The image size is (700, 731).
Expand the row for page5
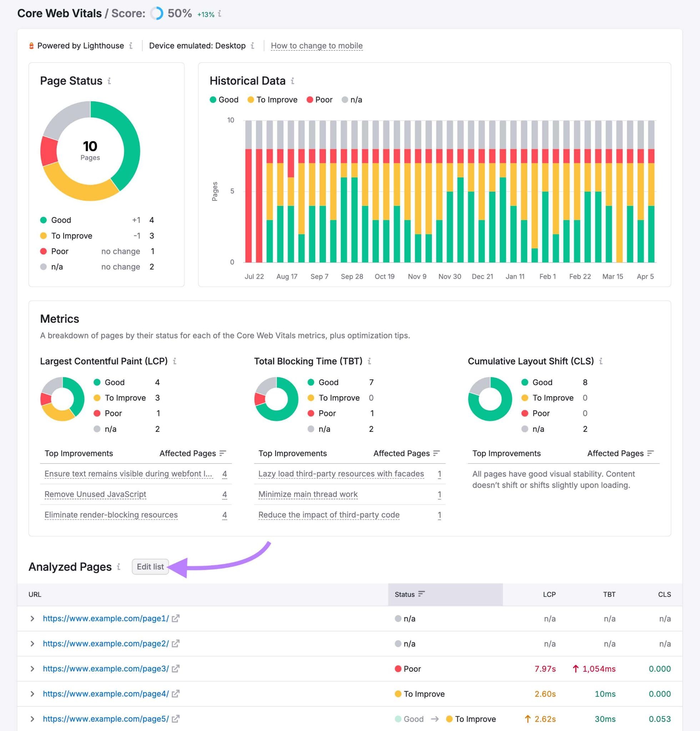pyautogui.click(x=32, y=719)
